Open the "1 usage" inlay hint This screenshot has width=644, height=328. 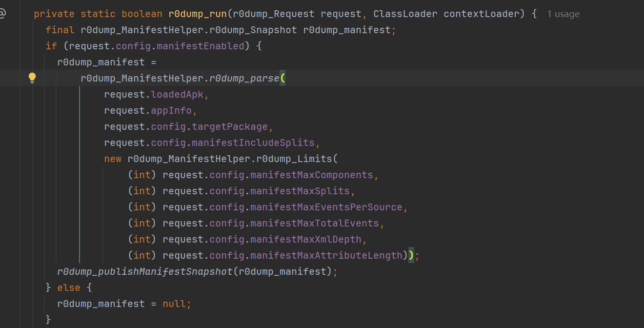563,14
